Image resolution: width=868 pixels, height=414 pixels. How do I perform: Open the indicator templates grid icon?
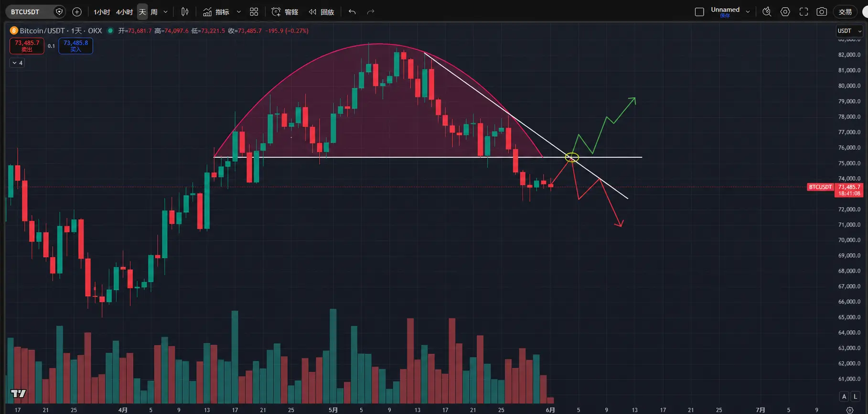[x=254, y=12]
